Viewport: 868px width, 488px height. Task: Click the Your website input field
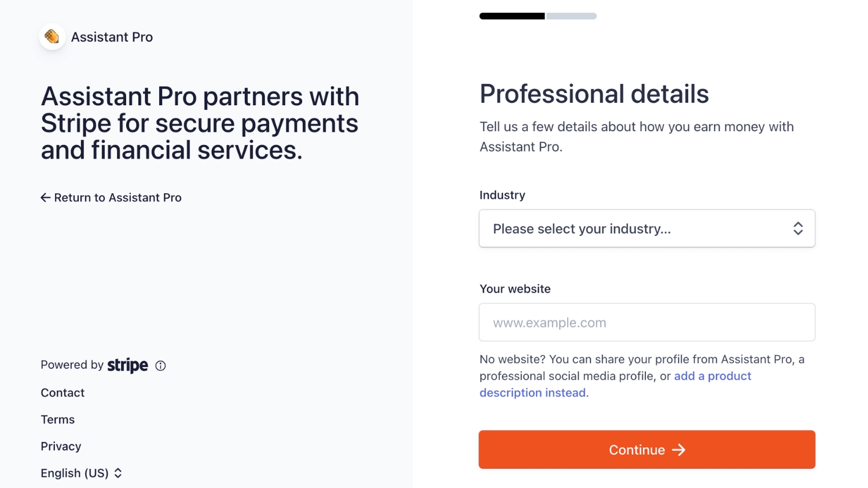[x=647, y=323]
